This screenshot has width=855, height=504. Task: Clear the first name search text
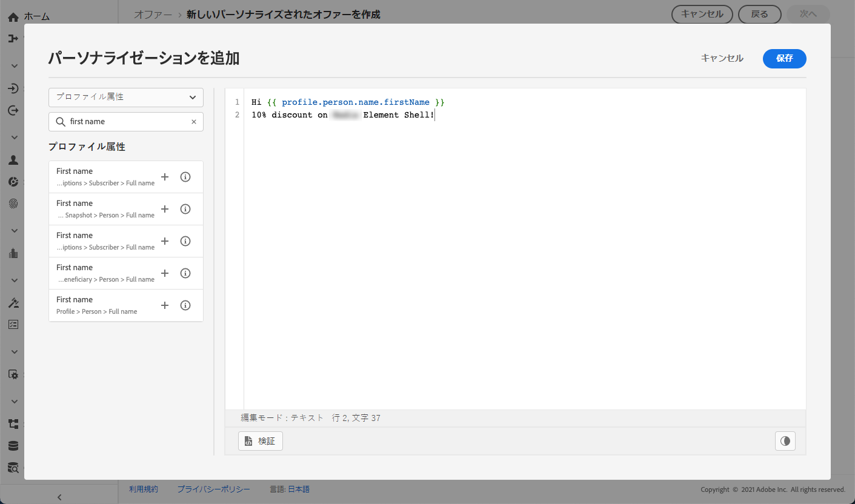[194, 122]
